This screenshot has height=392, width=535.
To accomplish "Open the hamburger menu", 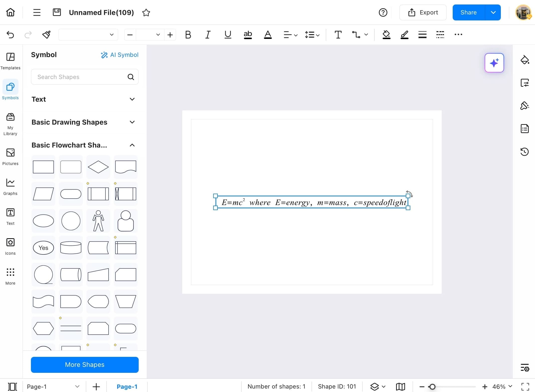I will [x=37, y=12].
